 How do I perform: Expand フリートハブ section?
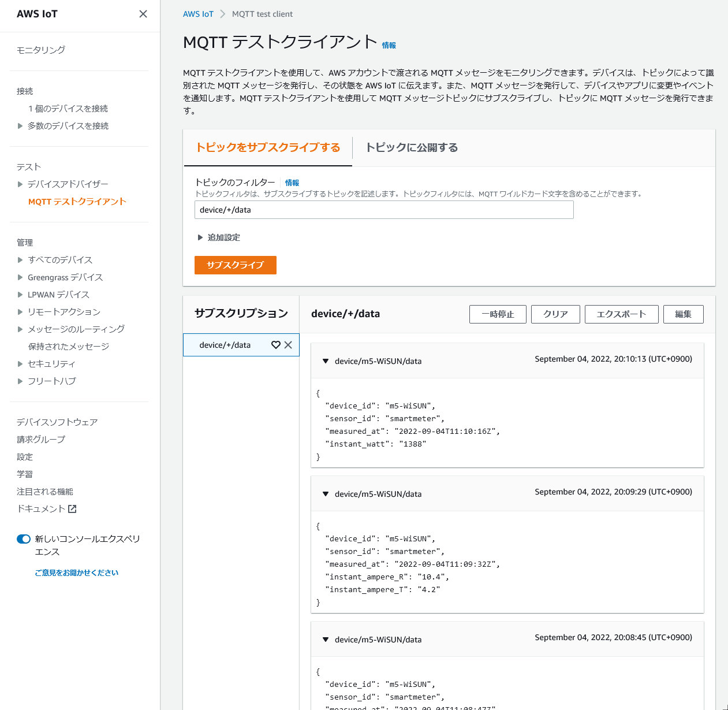pos(20,381)
